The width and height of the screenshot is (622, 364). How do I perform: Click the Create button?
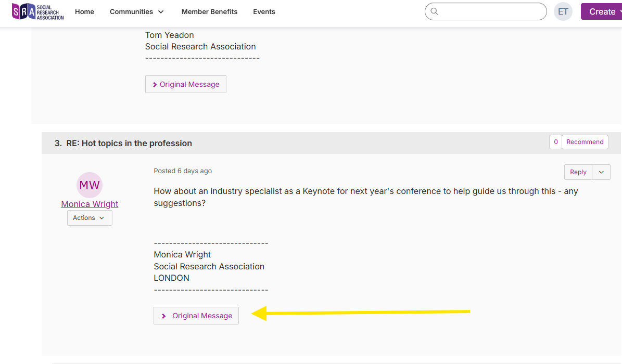coord(601,11)
